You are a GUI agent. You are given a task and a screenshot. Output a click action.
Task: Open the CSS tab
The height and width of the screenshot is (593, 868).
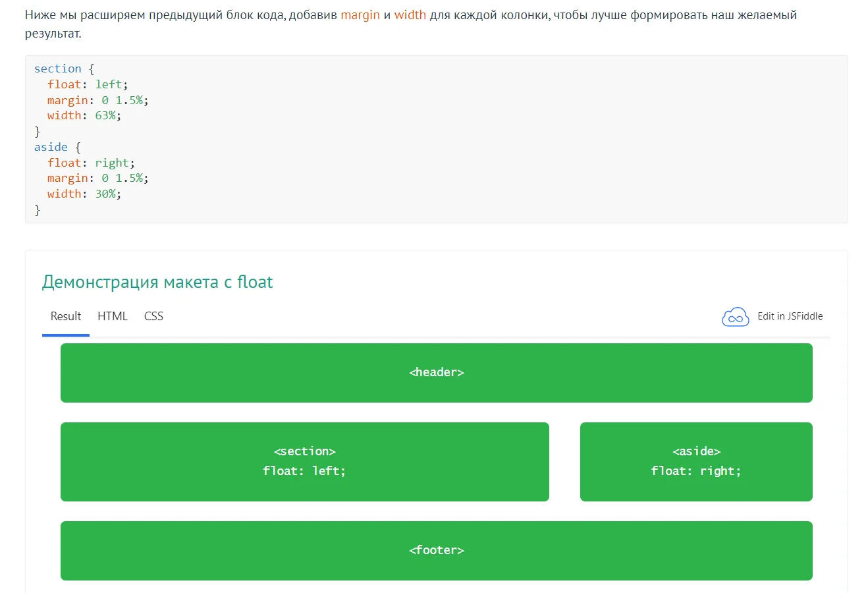pos(153,316)
